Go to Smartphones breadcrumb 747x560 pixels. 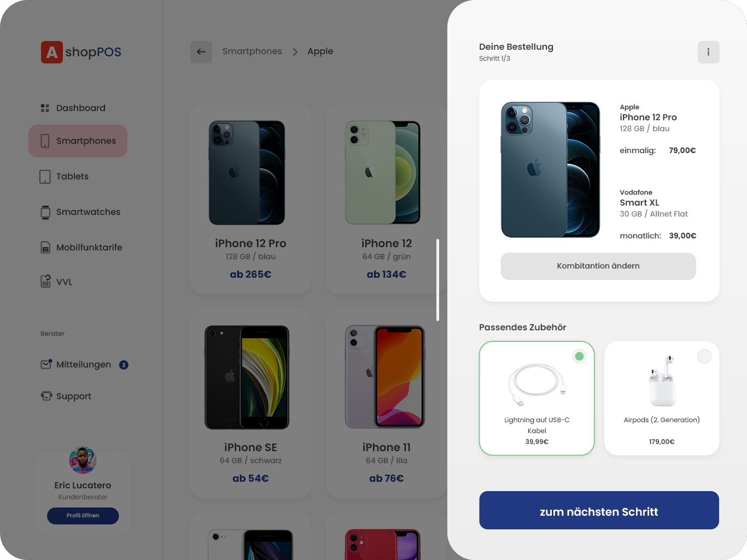coord(252,51)
